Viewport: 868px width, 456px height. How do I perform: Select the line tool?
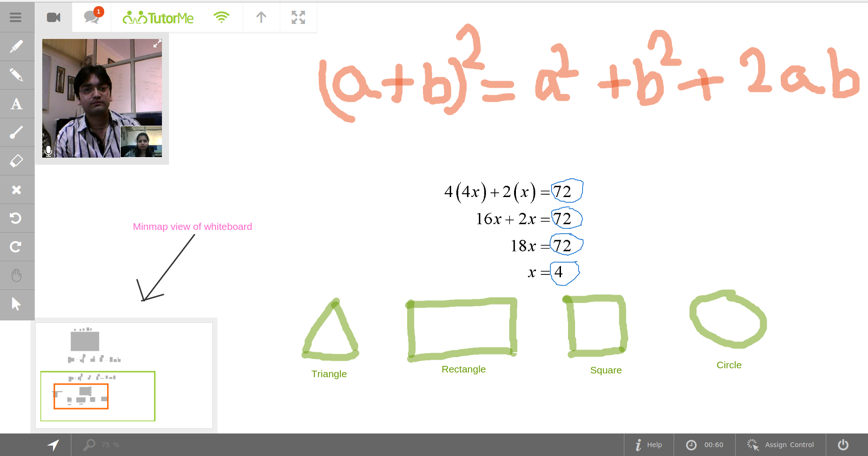tap(16, 132)
